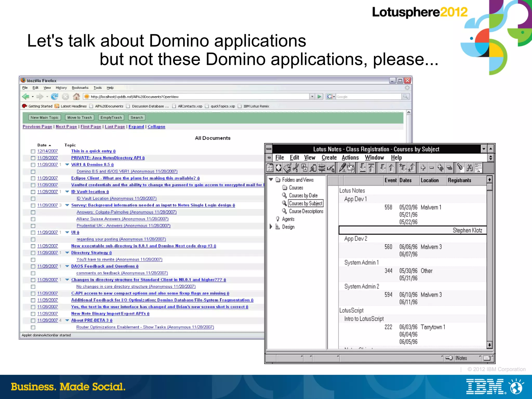The image size is (532, 399).
Task: Open the Lotus Notes Actions menu
Action: 350,158
